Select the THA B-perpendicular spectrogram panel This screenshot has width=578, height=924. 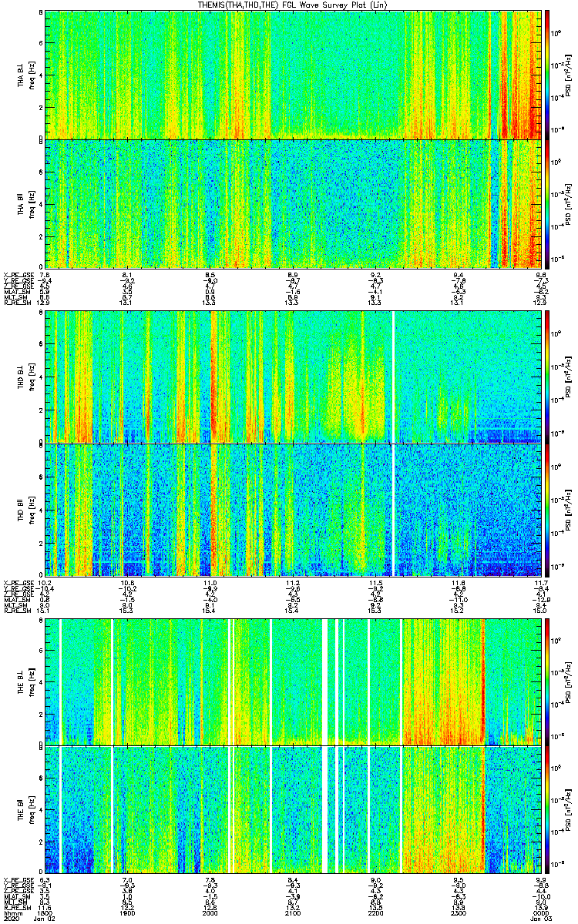[x=293, y=75]
